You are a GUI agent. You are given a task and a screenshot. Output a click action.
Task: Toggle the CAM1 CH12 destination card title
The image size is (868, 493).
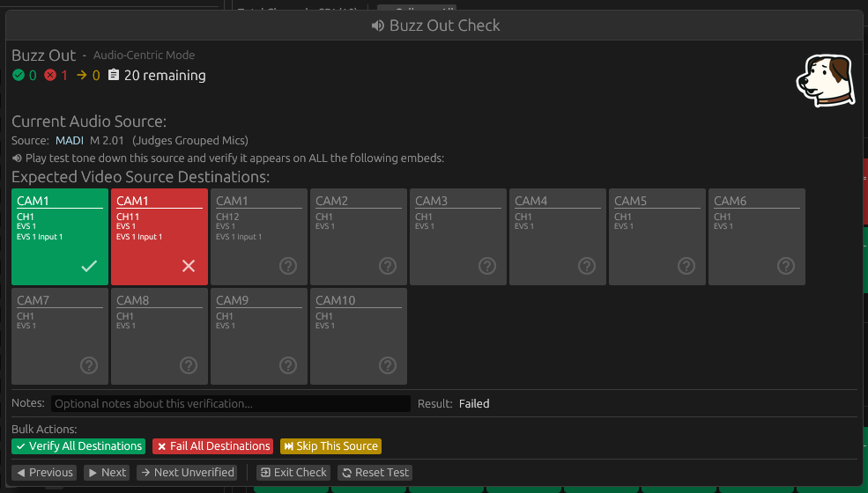click(232, 201)
